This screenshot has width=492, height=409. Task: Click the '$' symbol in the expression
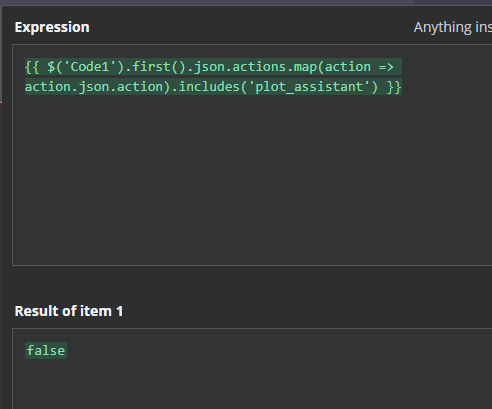tap(51, 67)
